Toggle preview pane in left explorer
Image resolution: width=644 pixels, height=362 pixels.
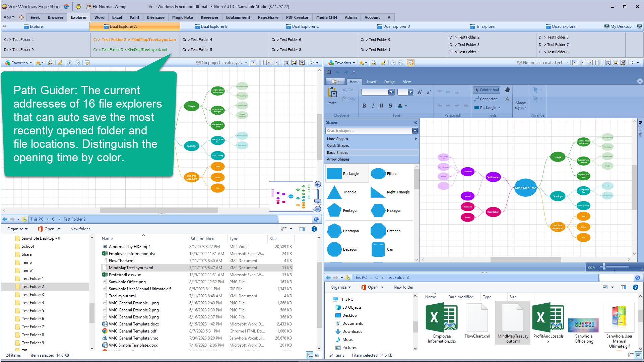(x=302, y=229)
